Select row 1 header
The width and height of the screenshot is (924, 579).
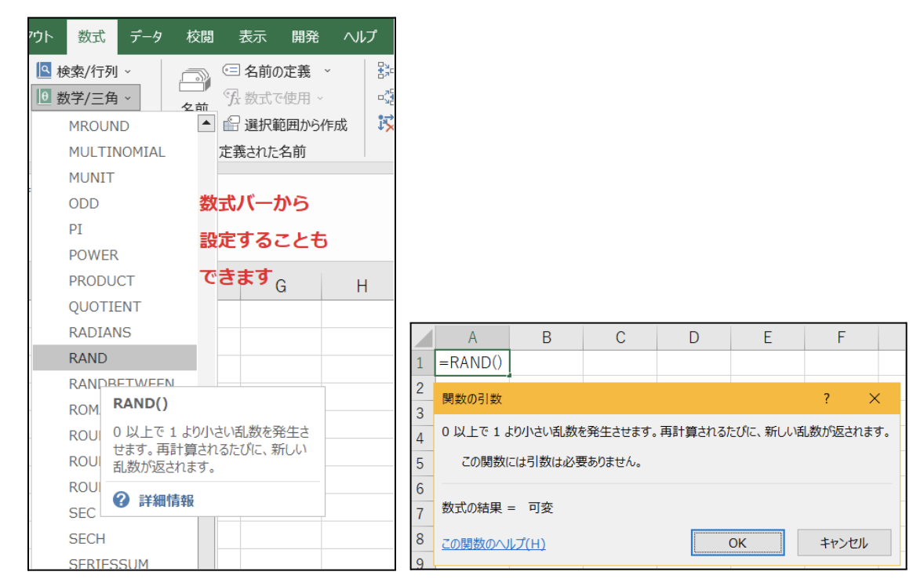click(x=420, y=362)
